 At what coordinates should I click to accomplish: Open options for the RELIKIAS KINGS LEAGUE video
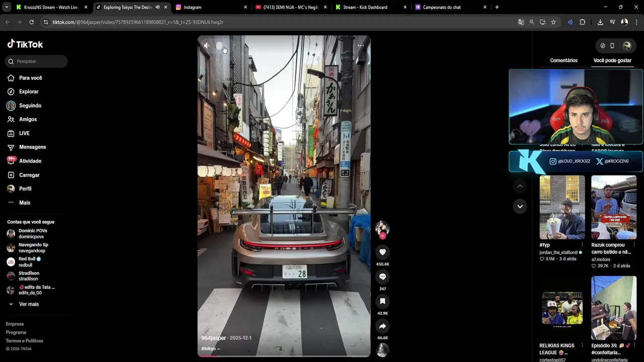(582, 345)
